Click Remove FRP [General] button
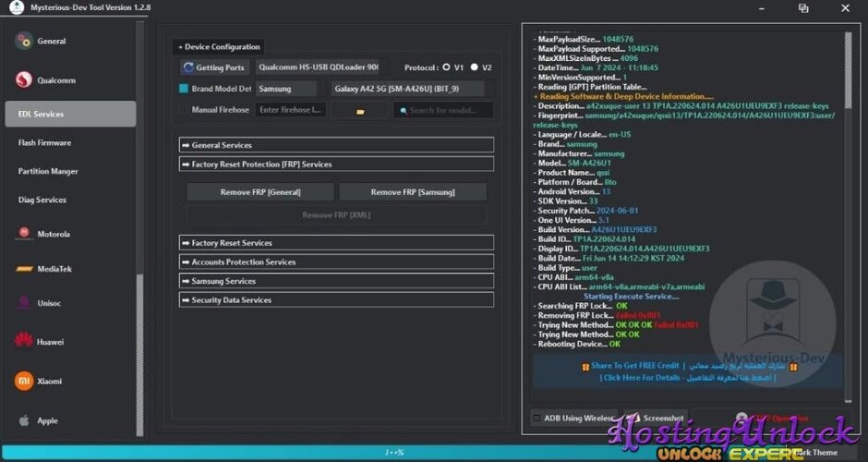This screenshot has height=462, width=868. coord(260,192)
